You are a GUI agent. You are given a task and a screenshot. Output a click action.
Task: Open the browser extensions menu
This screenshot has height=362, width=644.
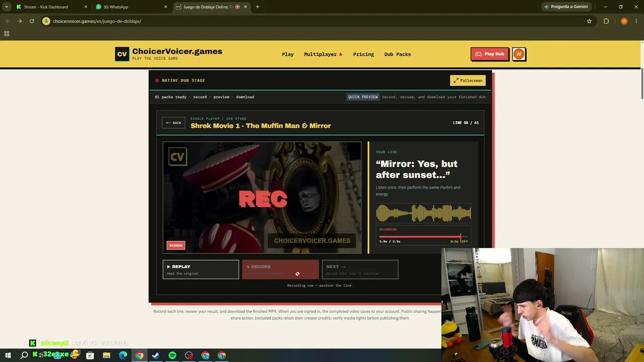(606, 21)
